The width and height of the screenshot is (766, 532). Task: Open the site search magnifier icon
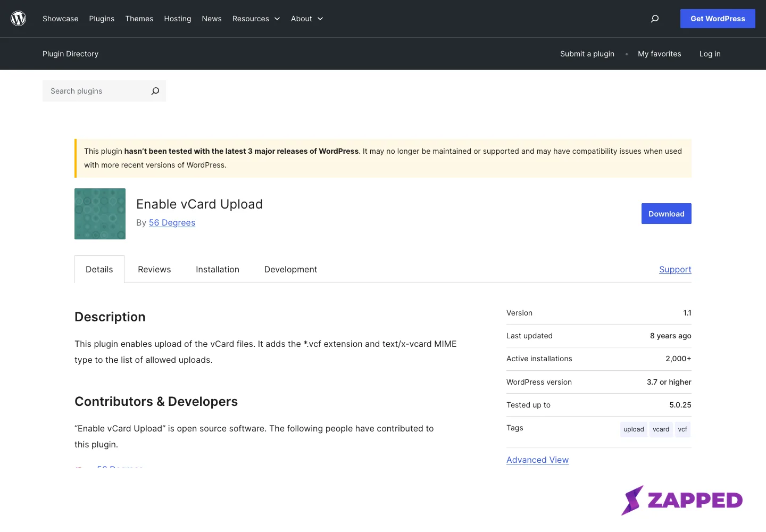pos(655,19)
